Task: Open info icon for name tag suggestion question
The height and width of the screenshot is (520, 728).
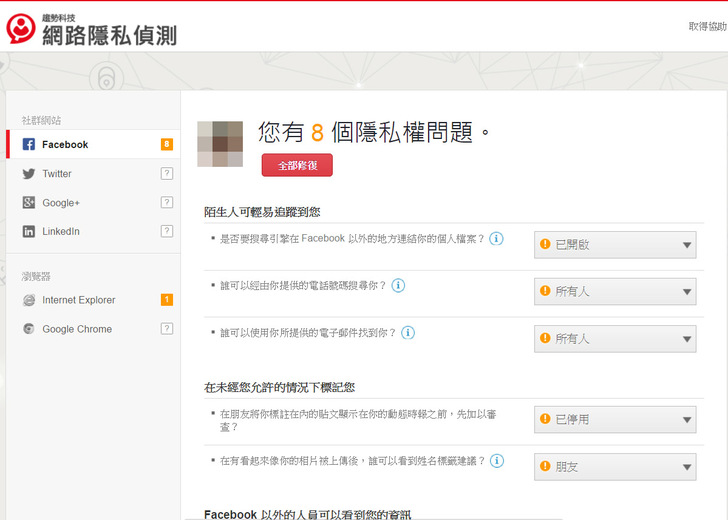Action: pyautogui.click(x=497, y=461)
